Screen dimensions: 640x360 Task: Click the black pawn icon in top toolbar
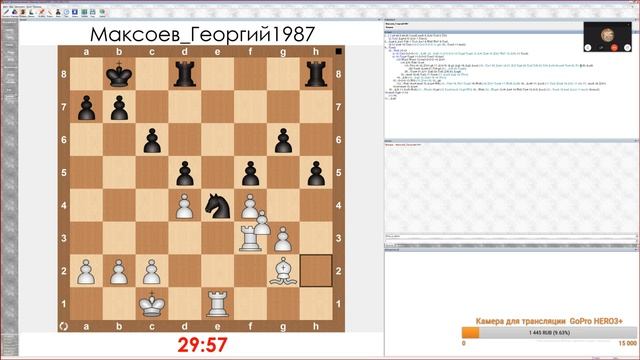pos(58,12)
